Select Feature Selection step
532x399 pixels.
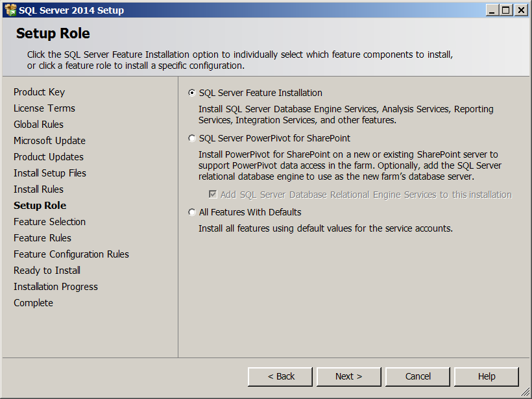coord(49,222)
